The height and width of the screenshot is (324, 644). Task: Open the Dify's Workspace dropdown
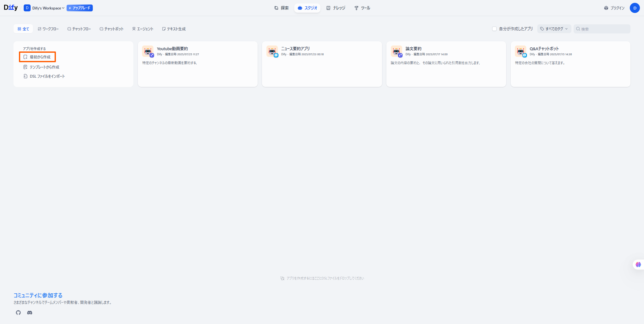pyautogui.click(x=44, y=8)
